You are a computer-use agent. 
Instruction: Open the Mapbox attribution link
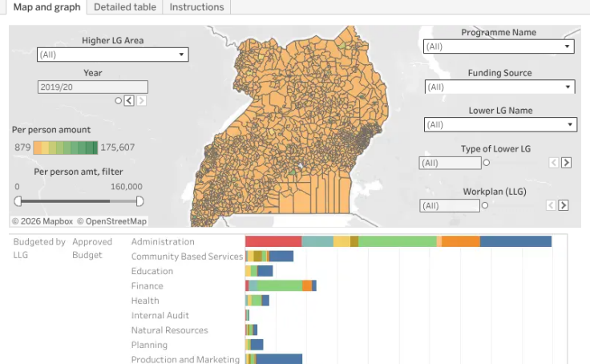(42, 221)
